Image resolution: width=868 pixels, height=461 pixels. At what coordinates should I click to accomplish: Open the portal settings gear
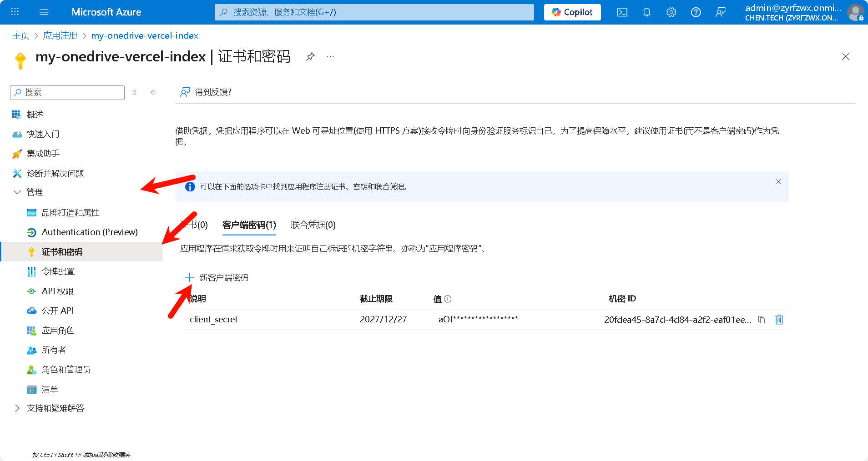click(671, 12)
